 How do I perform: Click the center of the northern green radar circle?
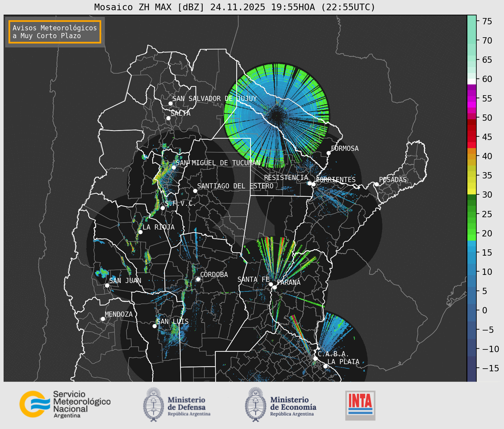[x=276, y=116]
